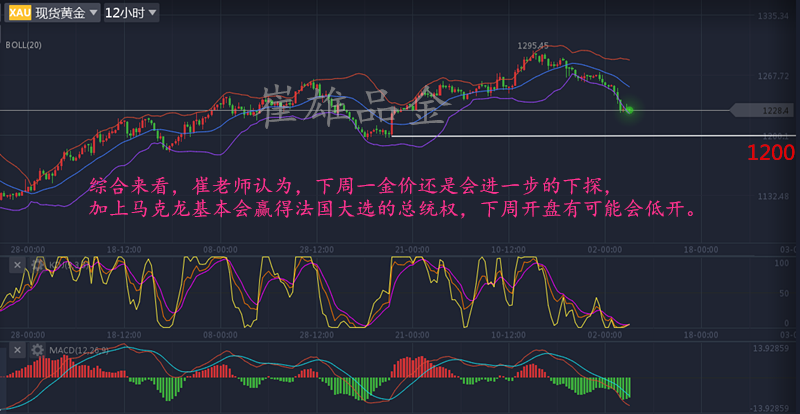
Task: Click the yellow XAU symbol badge
Action: pos(20,13)
